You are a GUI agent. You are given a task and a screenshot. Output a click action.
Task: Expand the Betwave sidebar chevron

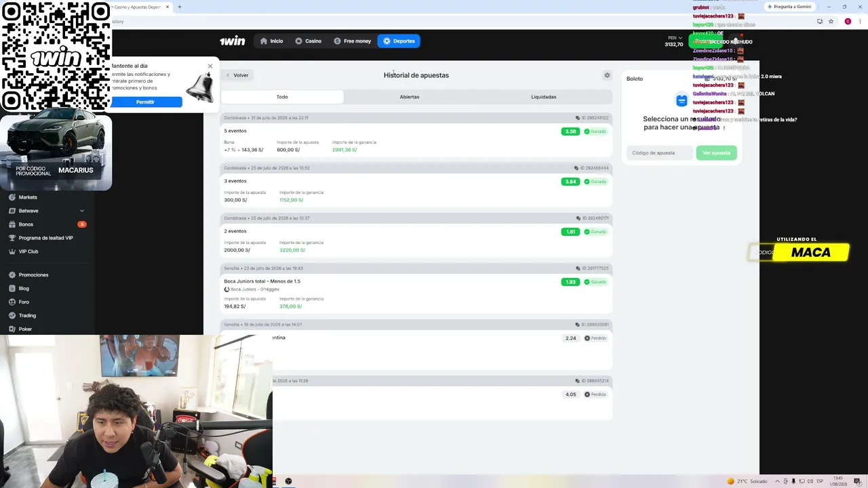click(82, 211)
